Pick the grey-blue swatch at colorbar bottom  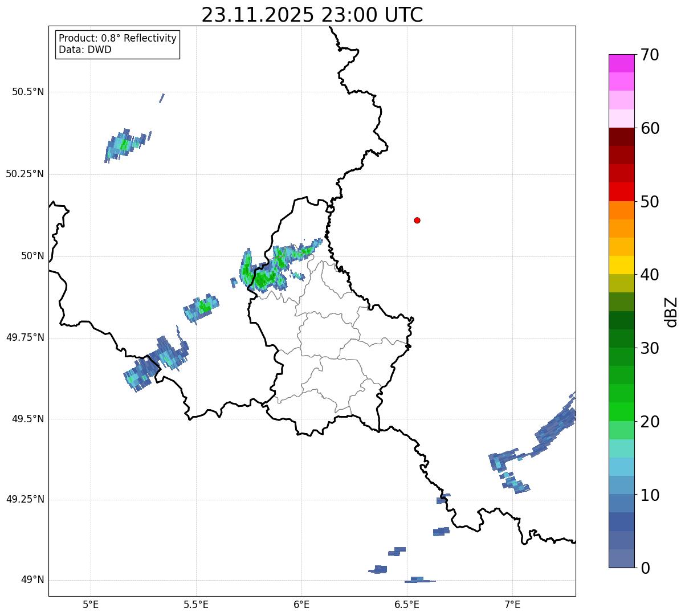tap(621, 558)
